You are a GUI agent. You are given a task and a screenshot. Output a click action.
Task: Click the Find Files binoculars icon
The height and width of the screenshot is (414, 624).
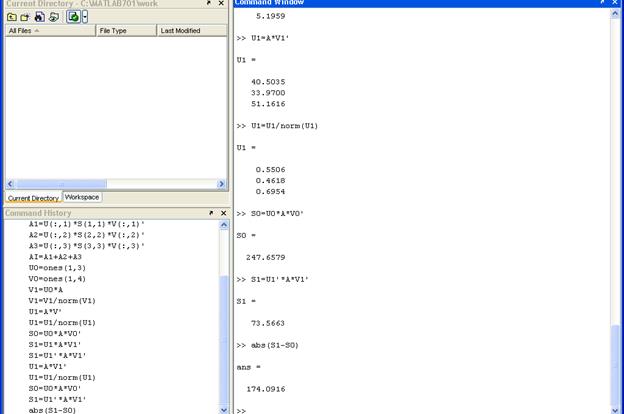[x=38, y=17]
